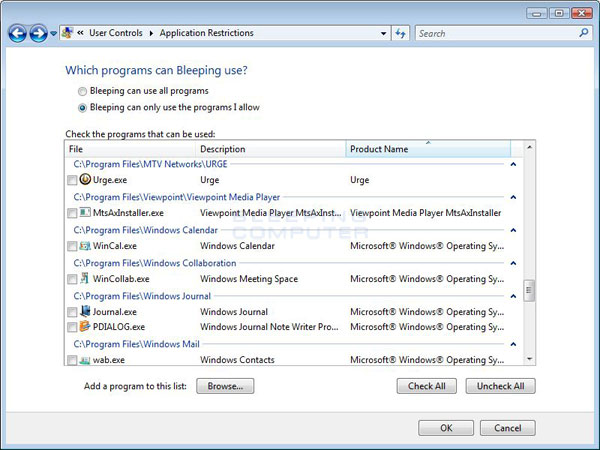Sort by the Description column header
The width and height of the screenshot is (600, 450).
tap(271, 149)
